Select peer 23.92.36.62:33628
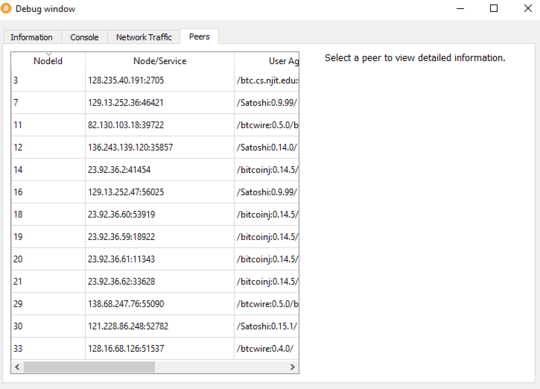 (160, 282)
